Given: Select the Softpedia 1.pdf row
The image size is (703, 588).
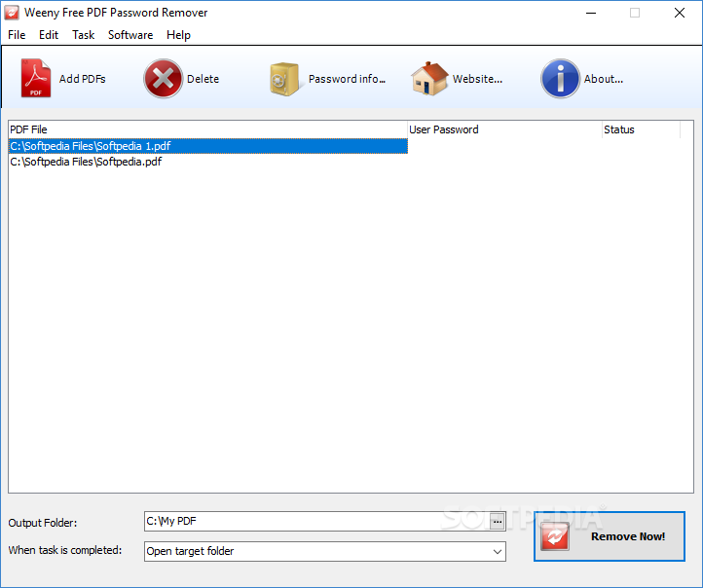Looking at the screenshot, I should 208,146.
